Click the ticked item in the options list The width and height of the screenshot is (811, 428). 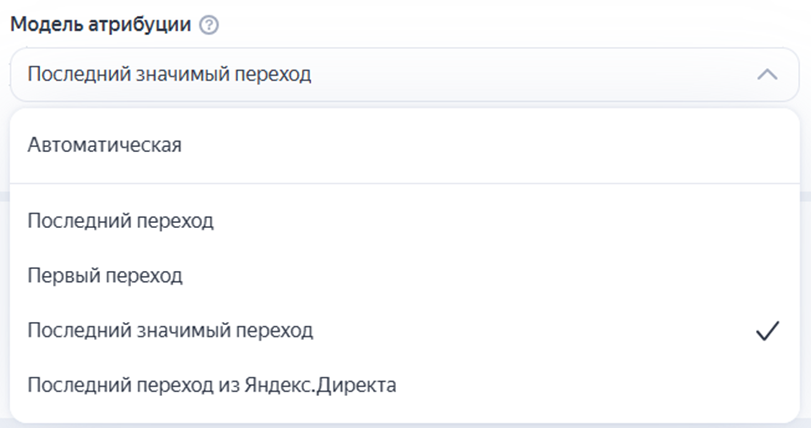click(x=170, y=330)
